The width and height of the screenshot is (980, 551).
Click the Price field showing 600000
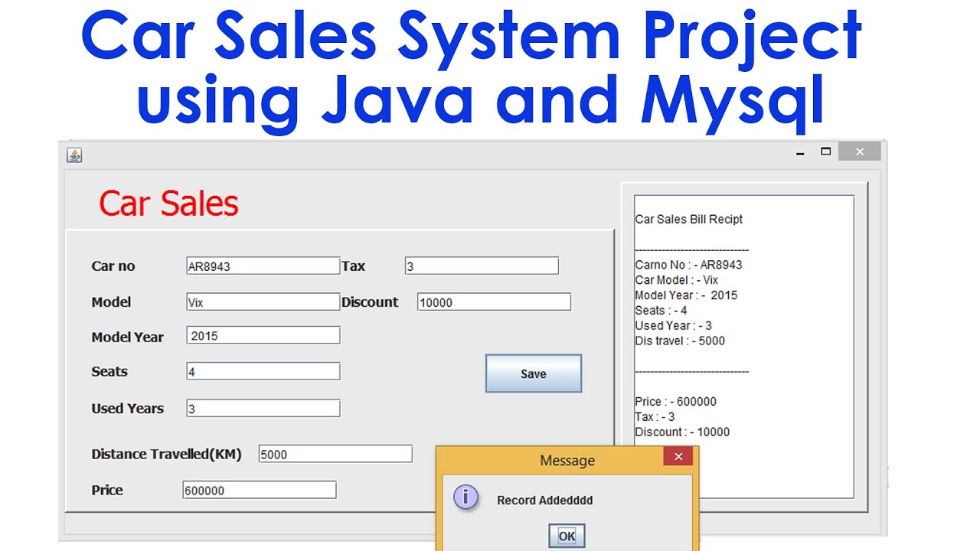click(x=260, y=490)
